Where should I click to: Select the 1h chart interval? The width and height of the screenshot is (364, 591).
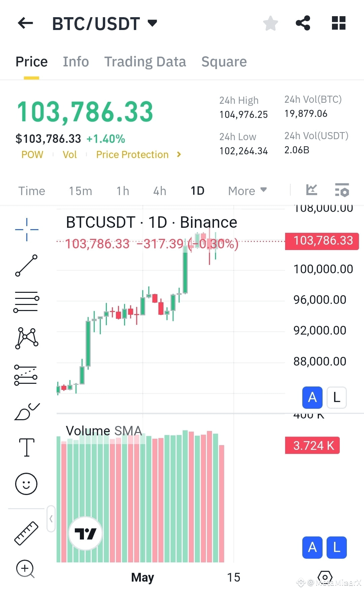(123, 191)
